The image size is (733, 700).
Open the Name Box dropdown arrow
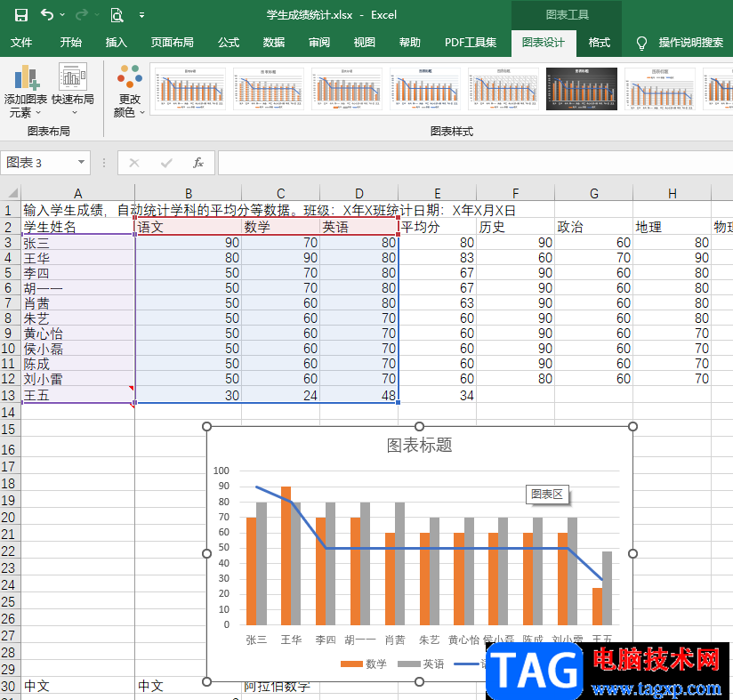coord(81,162)
